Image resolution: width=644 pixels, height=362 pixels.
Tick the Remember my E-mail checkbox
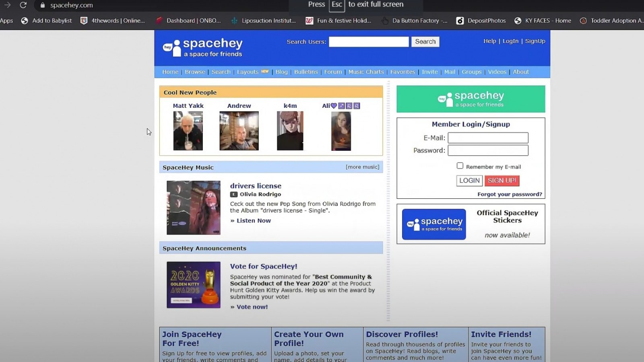460,166
